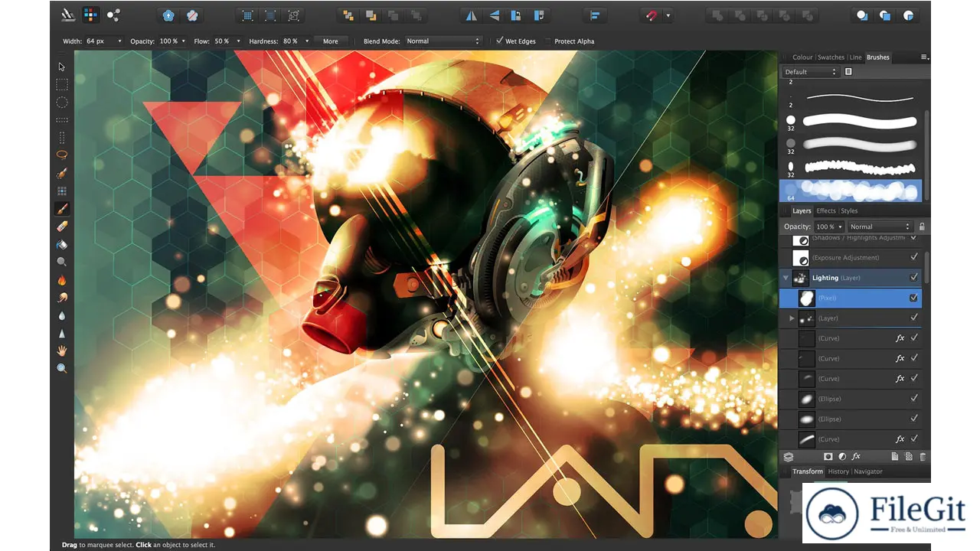
Task: Click the Flip Horizontal toolbar icon
Action: pyautogui.click(x=472, y=15)
